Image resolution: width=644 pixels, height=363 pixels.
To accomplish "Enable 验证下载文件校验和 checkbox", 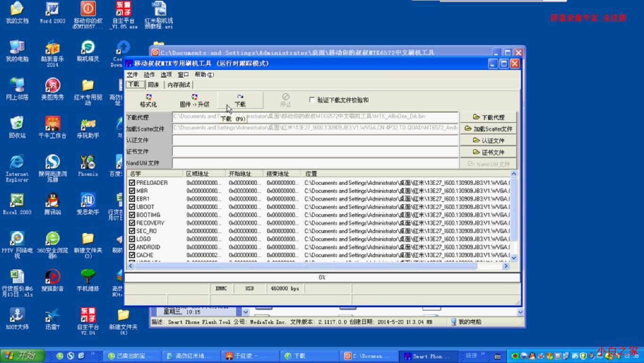I will pos(312,100).
